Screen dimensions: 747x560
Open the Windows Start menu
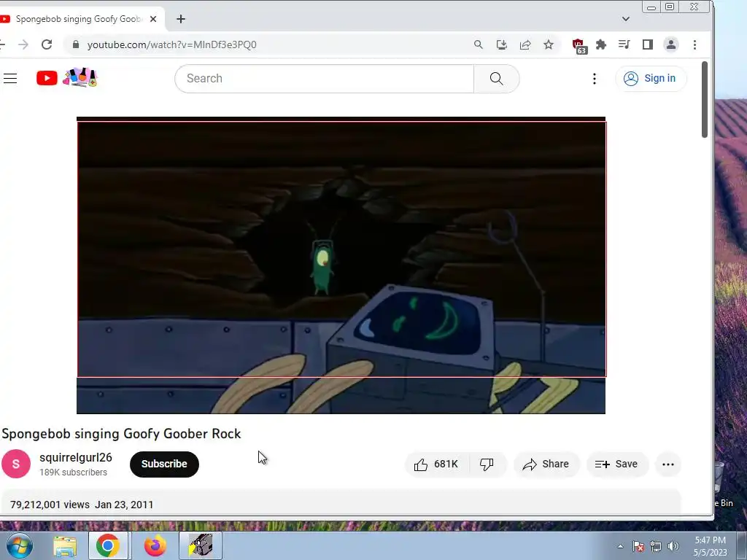coord(19,545)
